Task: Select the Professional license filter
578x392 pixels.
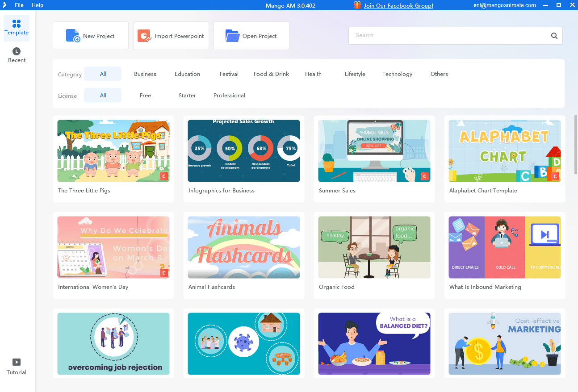Action: (229, 96)
